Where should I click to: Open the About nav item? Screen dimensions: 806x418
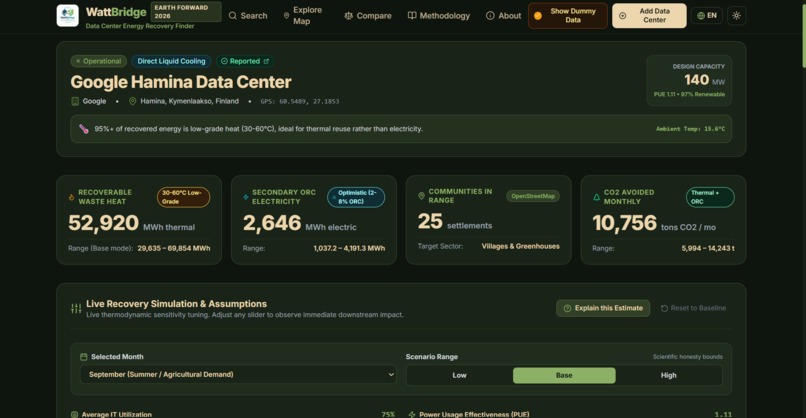tap(503, 15)
